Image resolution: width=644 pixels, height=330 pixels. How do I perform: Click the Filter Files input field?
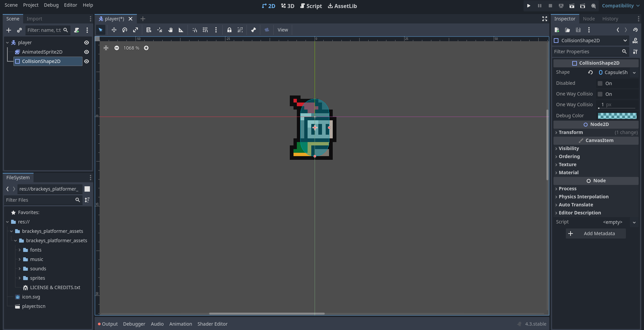(43, 200)
